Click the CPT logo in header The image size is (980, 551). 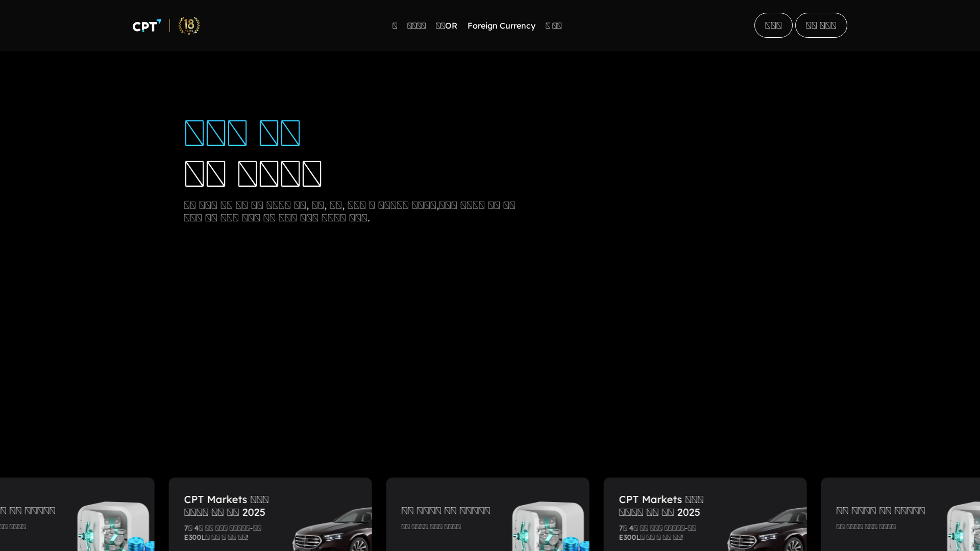(146, 26)
